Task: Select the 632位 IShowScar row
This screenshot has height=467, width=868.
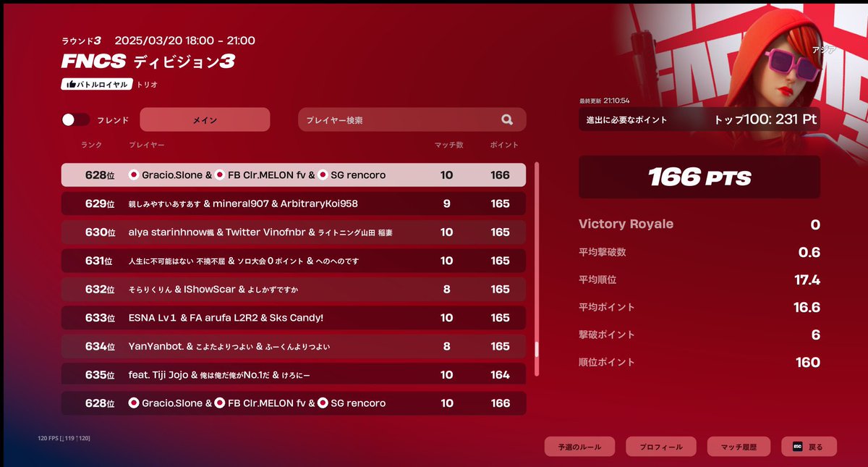Action: click(x=293, y=289)
